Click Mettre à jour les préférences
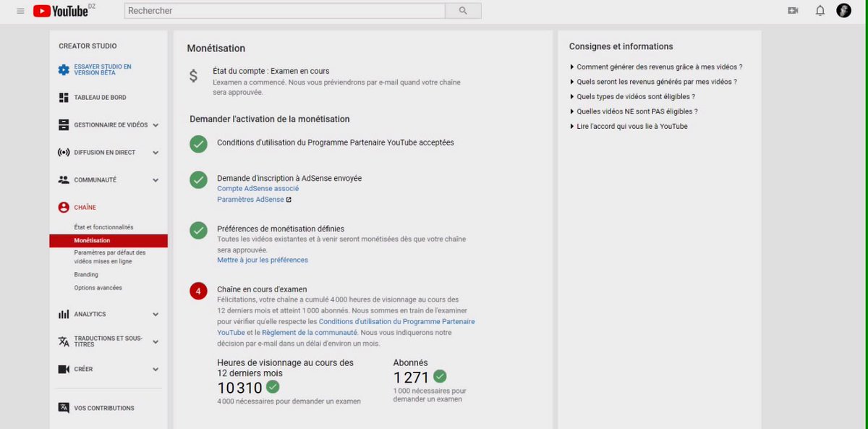 (263, 260)
